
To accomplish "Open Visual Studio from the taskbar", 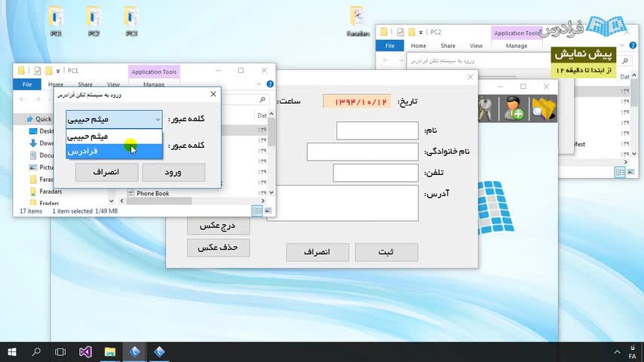I will point(85,351).
